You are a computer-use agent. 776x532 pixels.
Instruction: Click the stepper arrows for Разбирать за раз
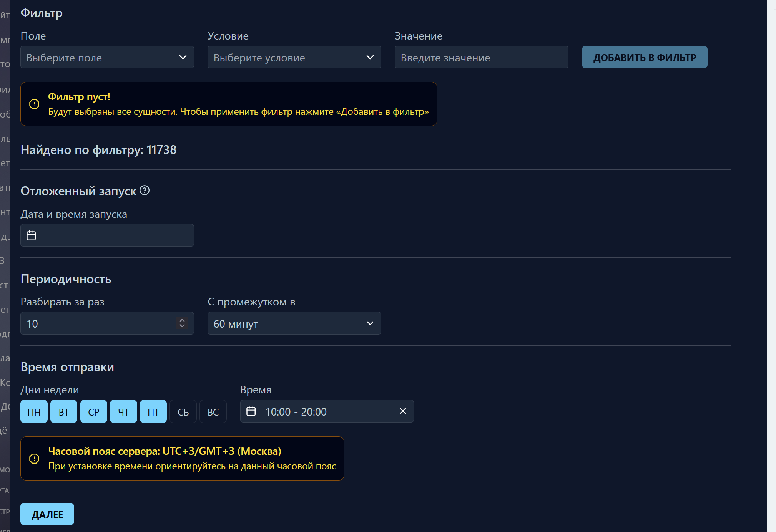click(182, 323)
